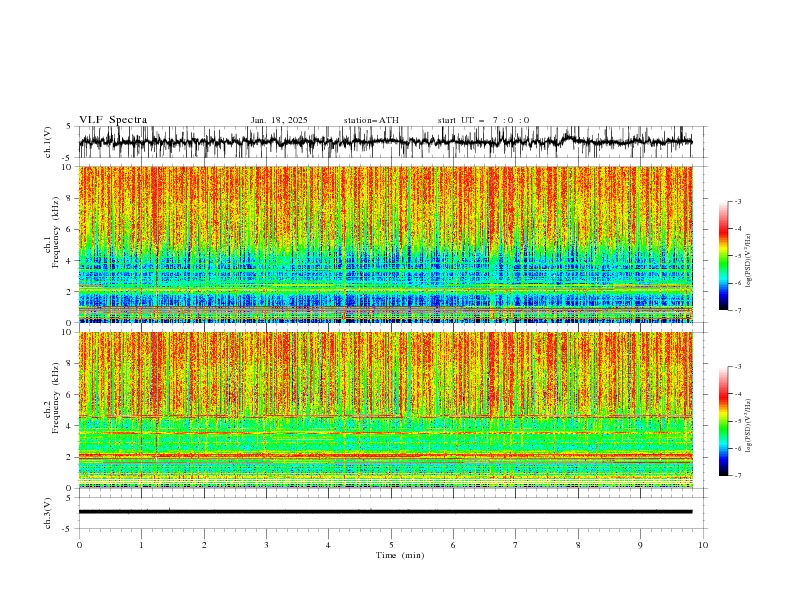The height and width of the screenshot is (612, 792).
Task: Select the upper colorbar's log(PSD) label
Action: (749, 261)
